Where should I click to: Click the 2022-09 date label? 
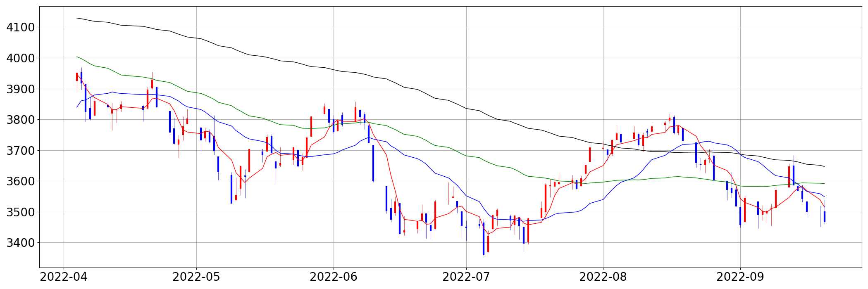click(740, 277)
